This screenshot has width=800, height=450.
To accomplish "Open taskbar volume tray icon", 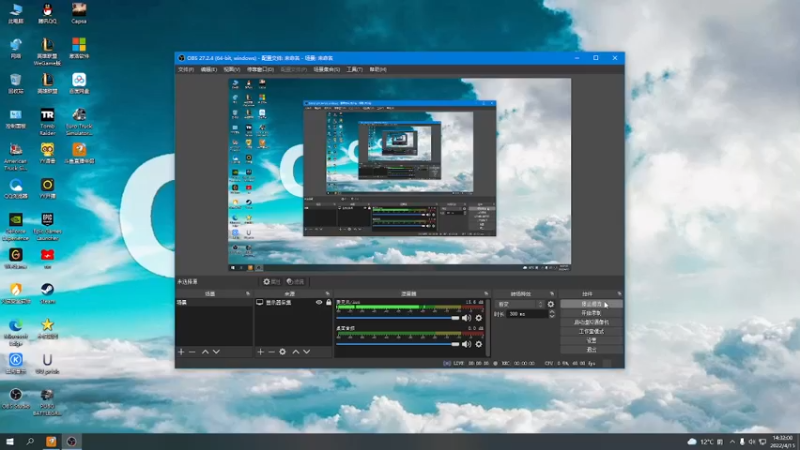I will [752, 442].
